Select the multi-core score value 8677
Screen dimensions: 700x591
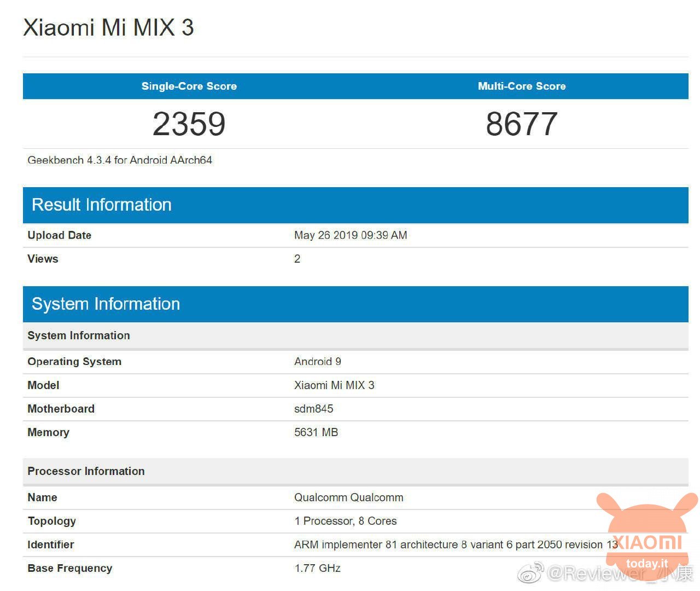[522, 124]
